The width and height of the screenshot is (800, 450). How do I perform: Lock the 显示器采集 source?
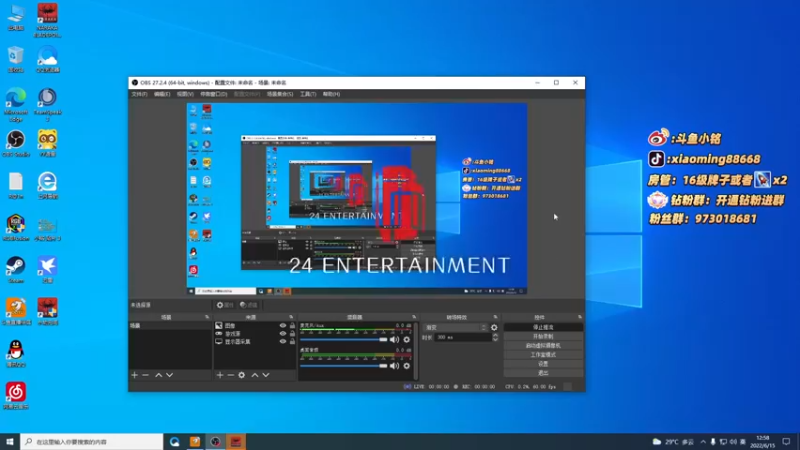[x=292, y=342]
